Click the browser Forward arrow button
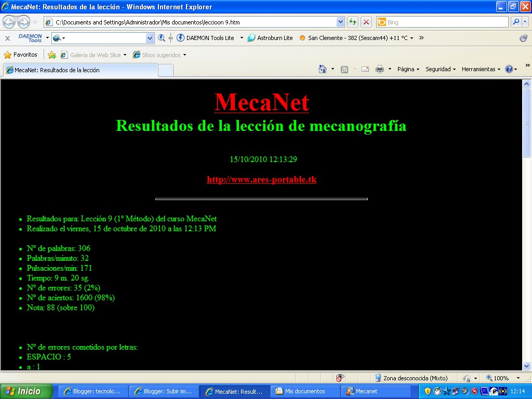532x399 pixels. [x=23, y=22]
